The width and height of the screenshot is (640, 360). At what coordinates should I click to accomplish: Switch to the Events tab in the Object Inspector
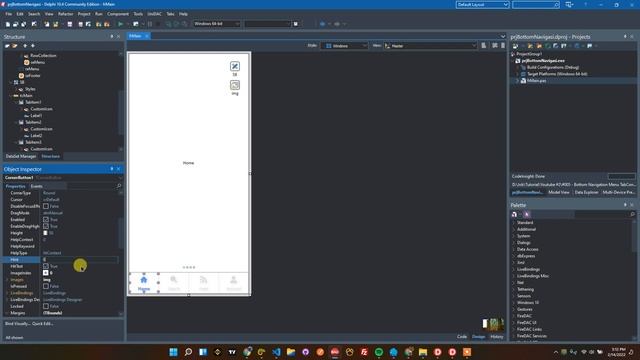(36, 186)
